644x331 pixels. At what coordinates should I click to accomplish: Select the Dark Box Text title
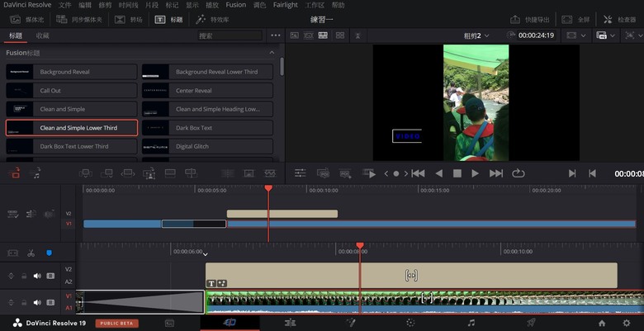click(x=207, y=128)
